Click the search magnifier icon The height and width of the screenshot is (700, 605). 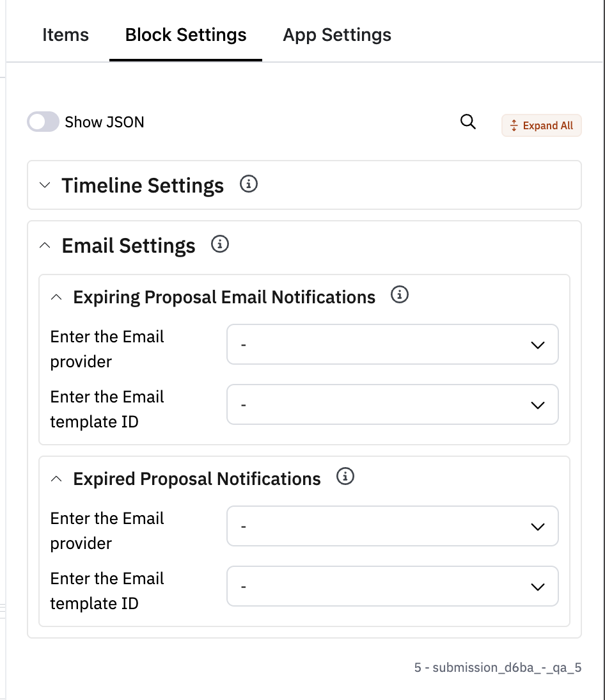[x=468, y=122]
